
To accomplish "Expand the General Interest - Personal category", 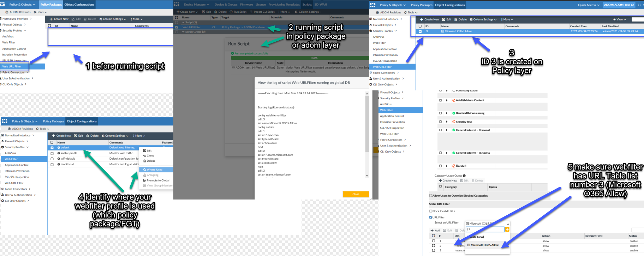I will coord(447,130).
